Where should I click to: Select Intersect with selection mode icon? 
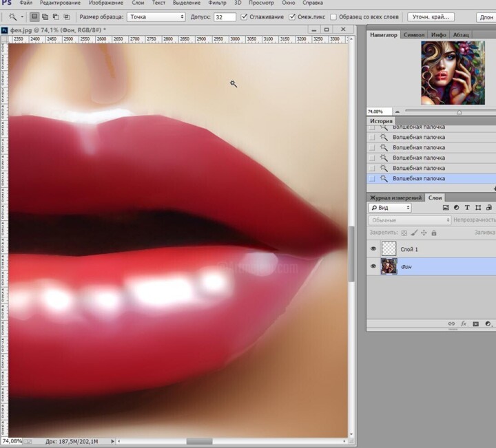pos(67,17)
